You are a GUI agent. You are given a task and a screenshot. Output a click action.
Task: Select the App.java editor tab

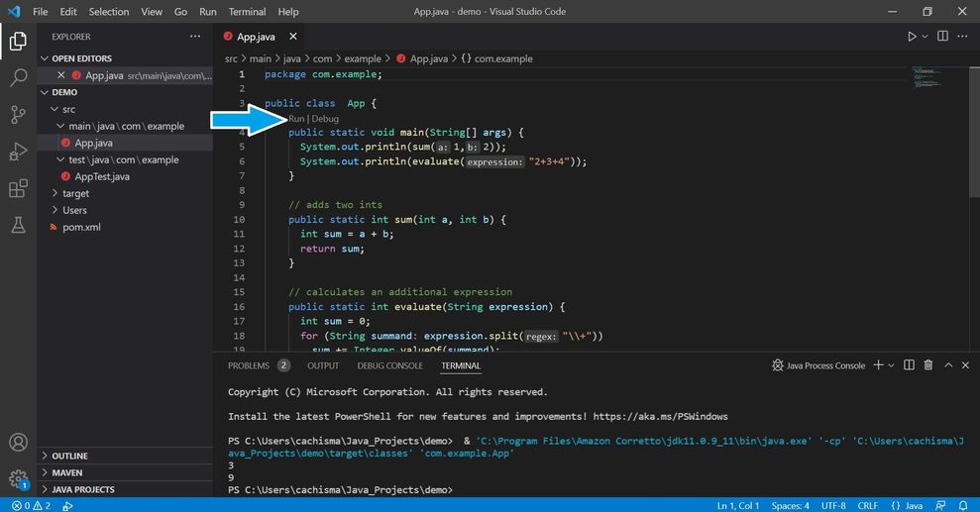point(257,37)
